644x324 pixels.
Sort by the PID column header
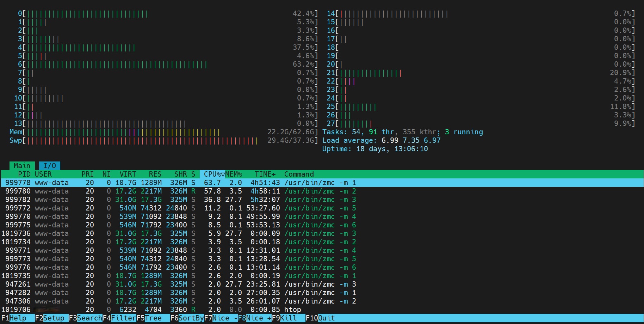click(24, 174)
